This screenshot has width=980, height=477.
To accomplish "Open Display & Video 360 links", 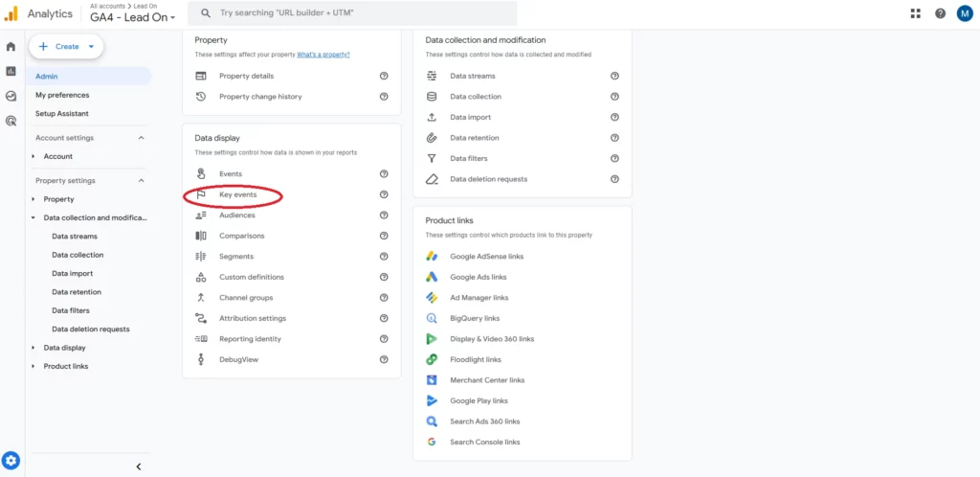I will click(x=492, y=339).
